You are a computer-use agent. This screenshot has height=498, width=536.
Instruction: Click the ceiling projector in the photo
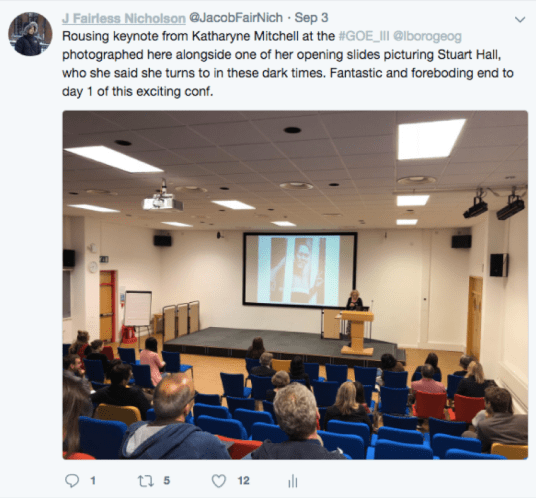coord(163,202)
